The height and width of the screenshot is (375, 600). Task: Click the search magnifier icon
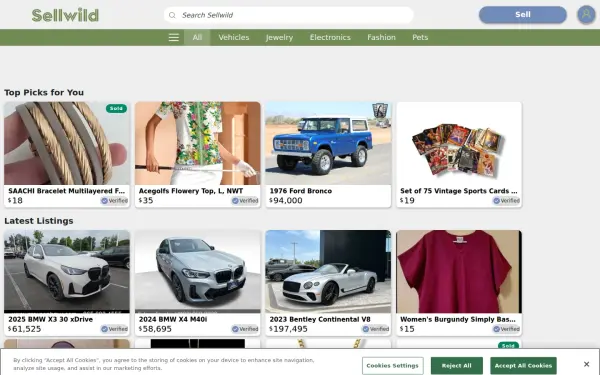click(172, 15)
